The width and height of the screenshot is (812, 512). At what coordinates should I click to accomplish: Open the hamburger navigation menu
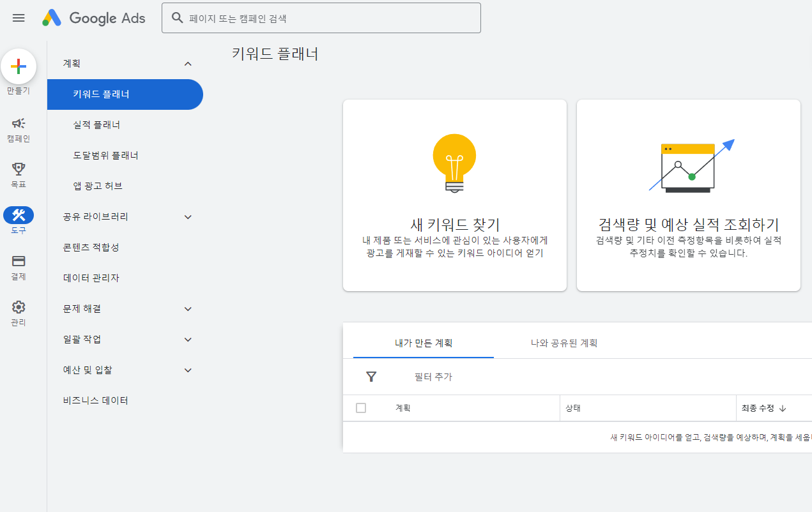tap(18, 17)
